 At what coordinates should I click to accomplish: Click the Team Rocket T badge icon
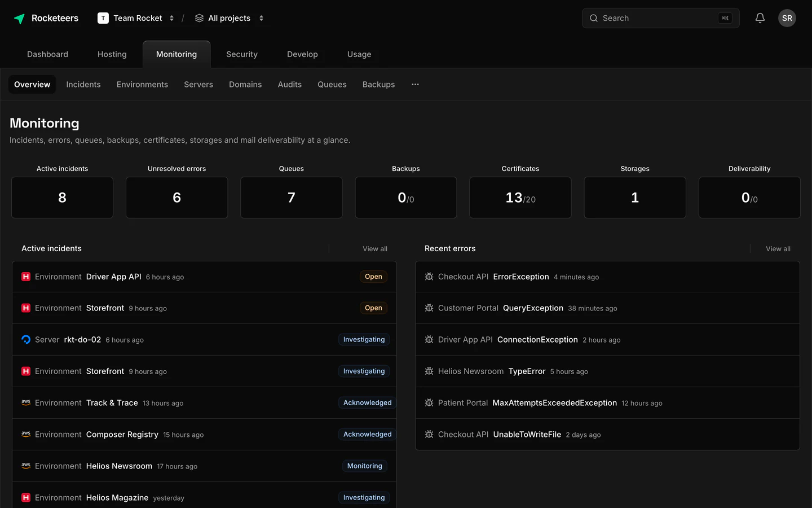coord(103,18)
